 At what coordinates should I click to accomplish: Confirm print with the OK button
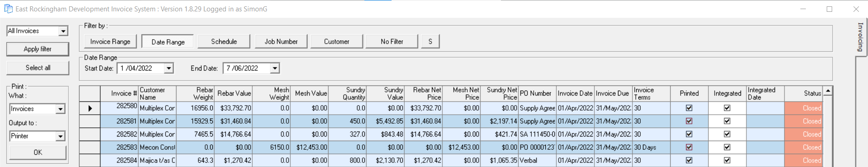click(38, 152)
